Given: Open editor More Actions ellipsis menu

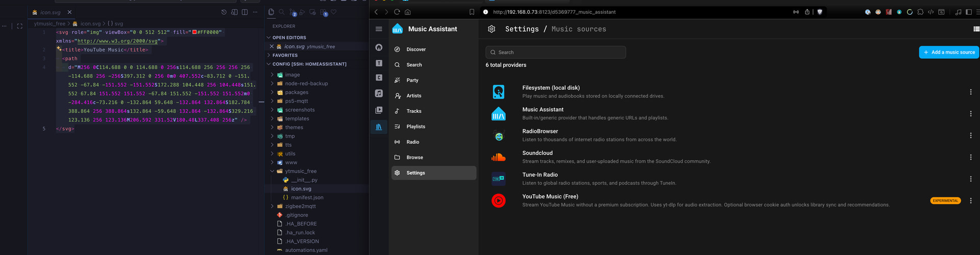Looking at the screenshot, I should 255,12.
